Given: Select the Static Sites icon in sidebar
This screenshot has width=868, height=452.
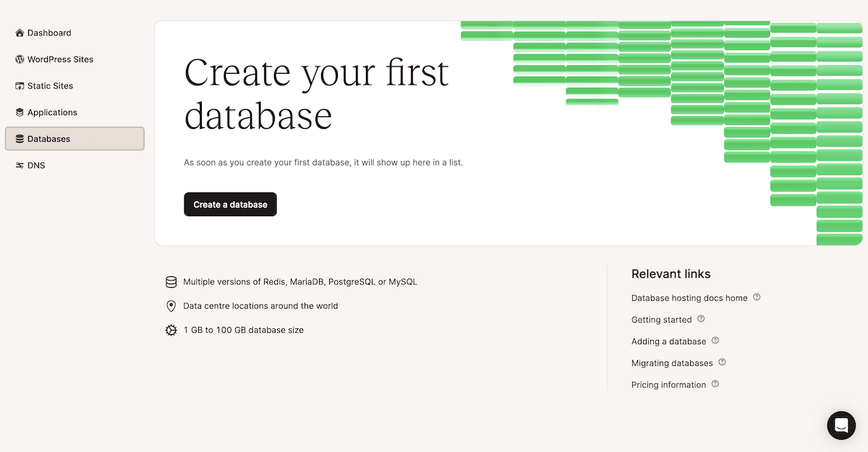Looking at the screenshot, I should point(19,85).
